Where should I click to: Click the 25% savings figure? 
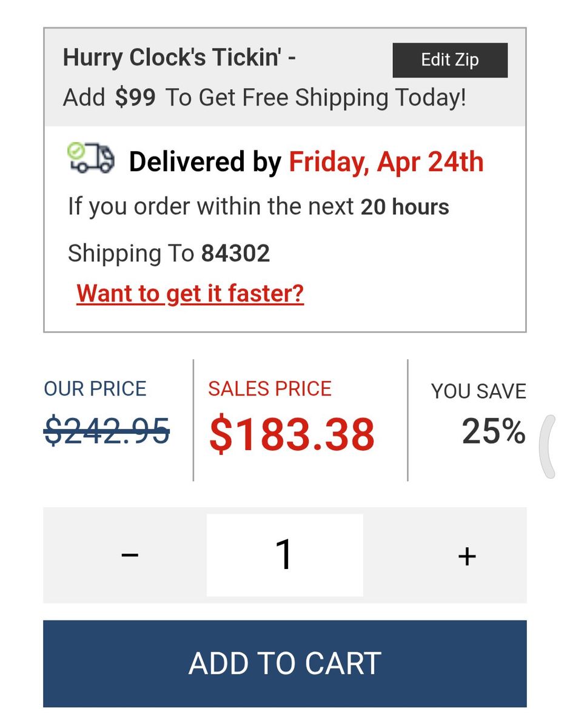[x=493, y=432]
